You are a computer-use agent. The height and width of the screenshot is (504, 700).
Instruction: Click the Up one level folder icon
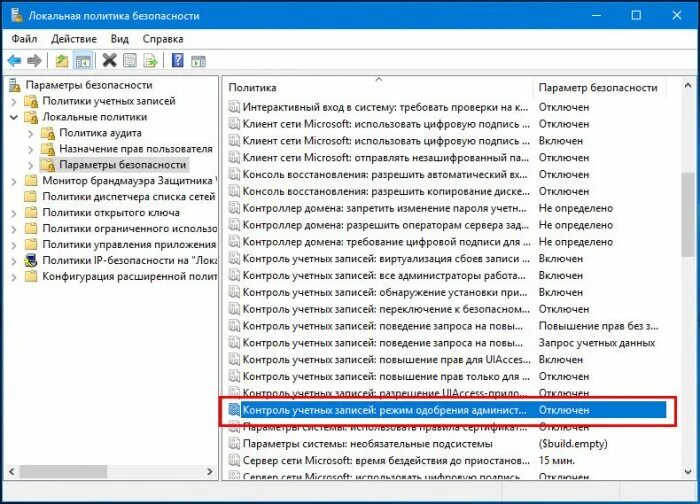point(62,60)
